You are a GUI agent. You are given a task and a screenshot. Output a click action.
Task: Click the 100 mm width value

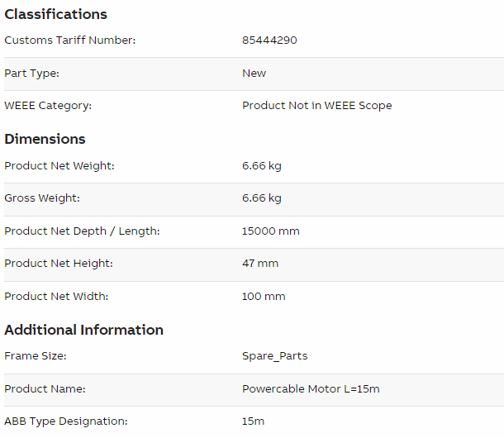point(263,297)
